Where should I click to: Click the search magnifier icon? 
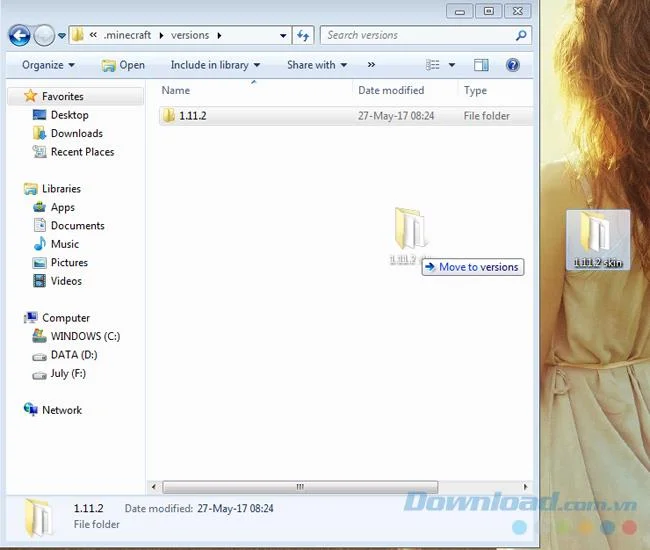(521, 36)
